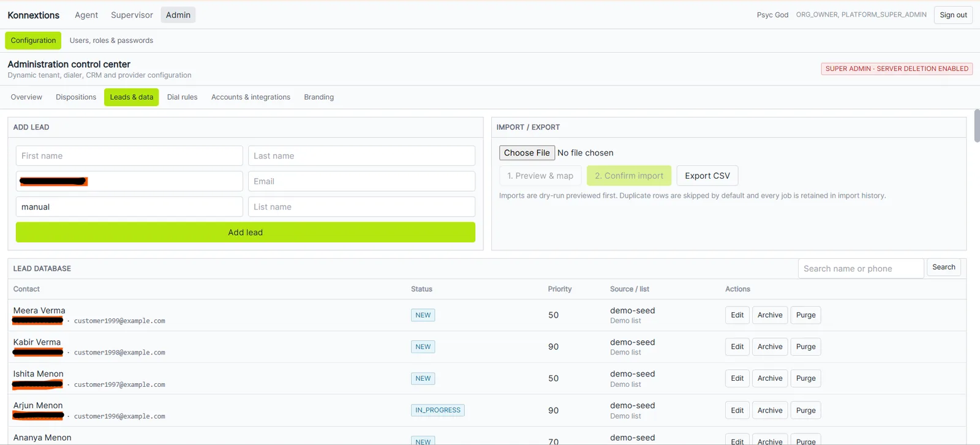Select the Admin top navigation tab
This screenshot has width=980, height=445.
(x=178, y=15)
